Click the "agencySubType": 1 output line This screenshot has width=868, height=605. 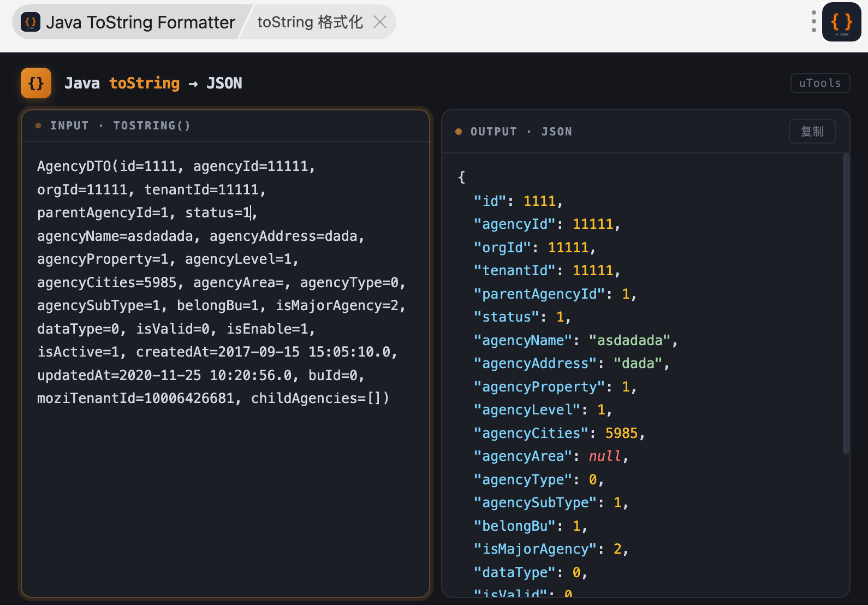pyautogui.click(x=551, y=502)
